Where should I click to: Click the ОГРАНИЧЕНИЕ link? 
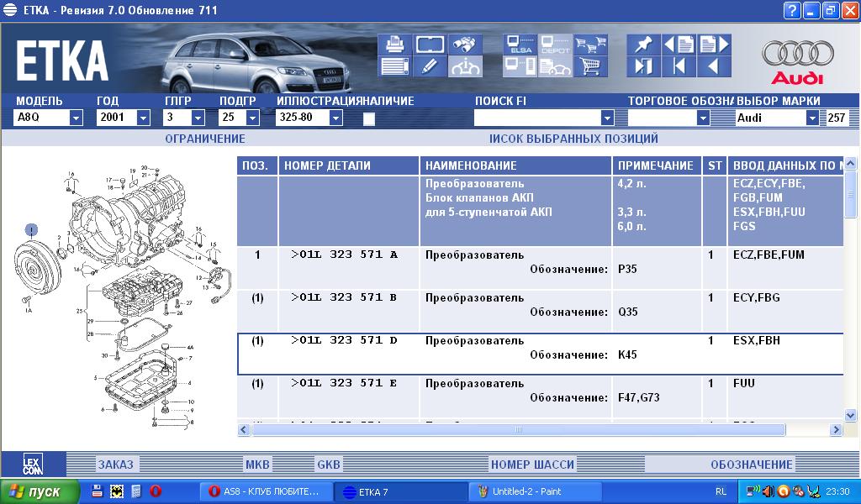coord(205,139)
